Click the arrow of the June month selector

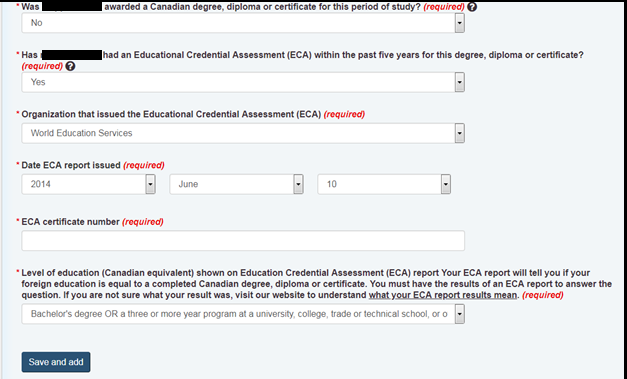(298, 184)
